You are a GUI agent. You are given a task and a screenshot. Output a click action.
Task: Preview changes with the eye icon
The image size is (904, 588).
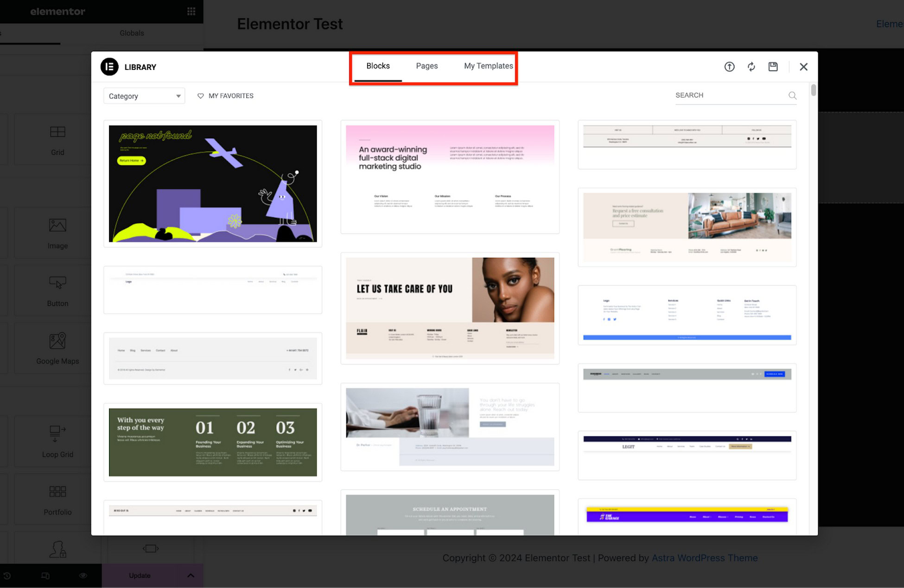[83, 575]
